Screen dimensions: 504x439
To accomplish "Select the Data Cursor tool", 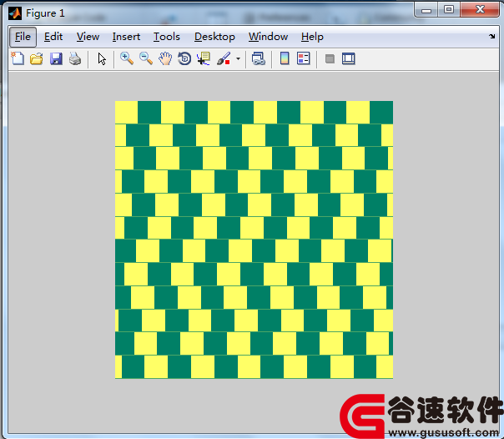I will (204, 58).
